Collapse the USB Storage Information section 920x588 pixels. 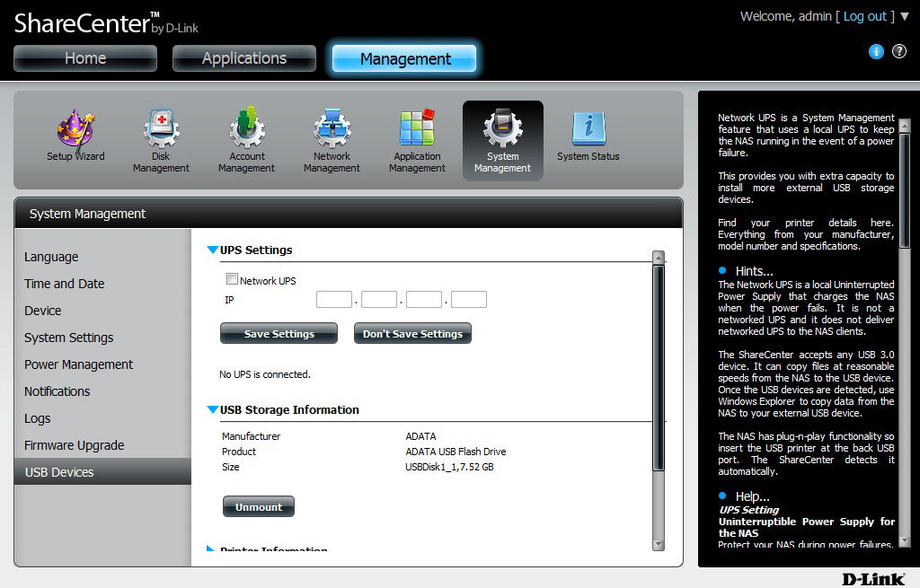pyautogui.click(x=212, y=409)
